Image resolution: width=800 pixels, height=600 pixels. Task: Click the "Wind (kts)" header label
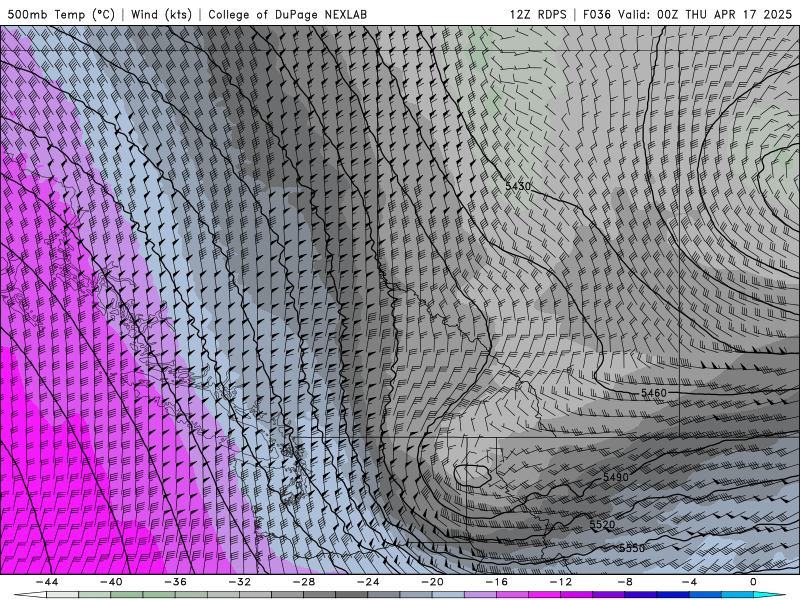[x=161, y=14]
